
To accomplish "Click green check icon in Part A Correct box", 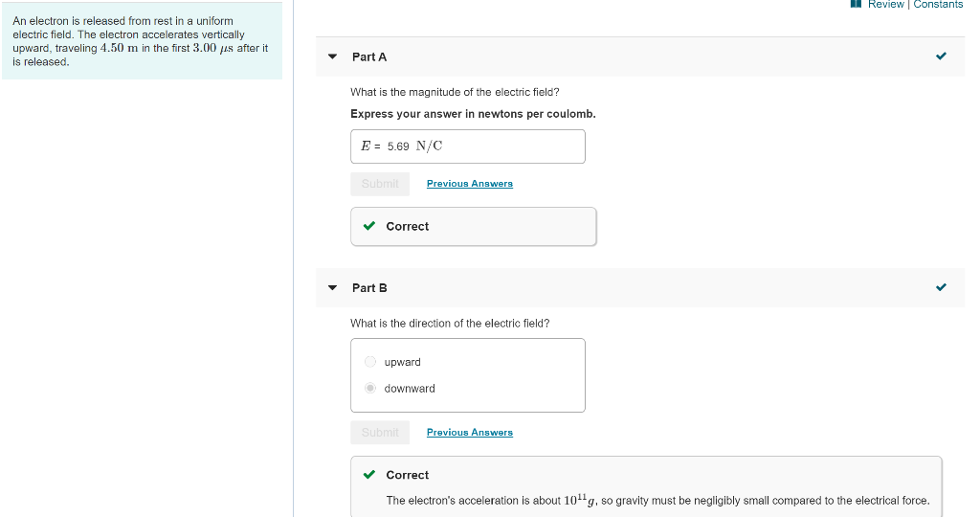I will pyautogui.click(x=369, y=227).
